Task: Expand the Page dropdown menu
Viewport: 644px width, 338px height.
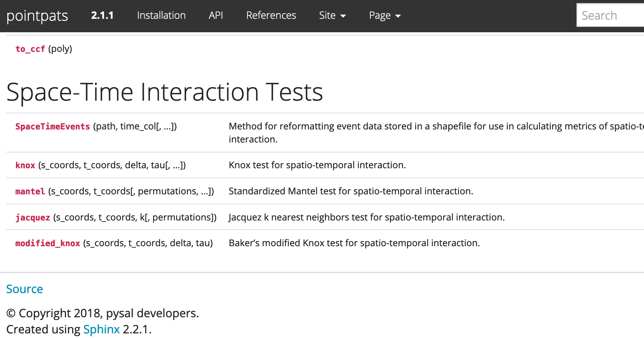Action: 385,15
